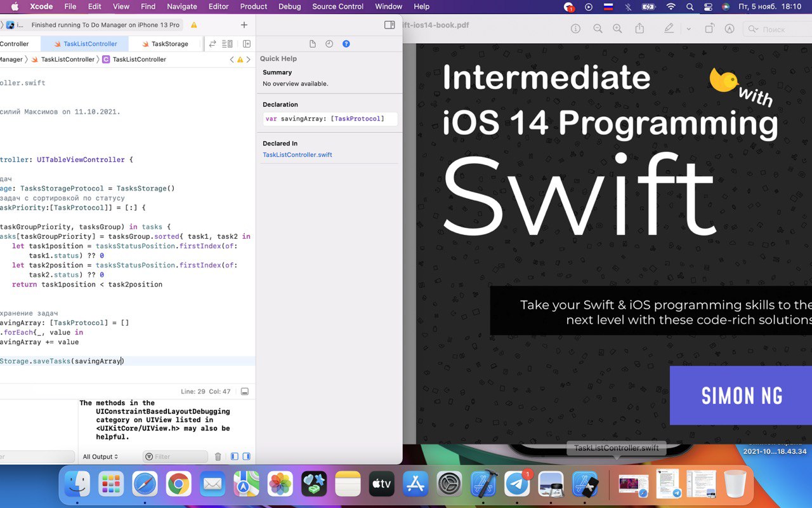Click the console Filter field
This screenshot has height=508, width=812.
(x=176, y=457)
